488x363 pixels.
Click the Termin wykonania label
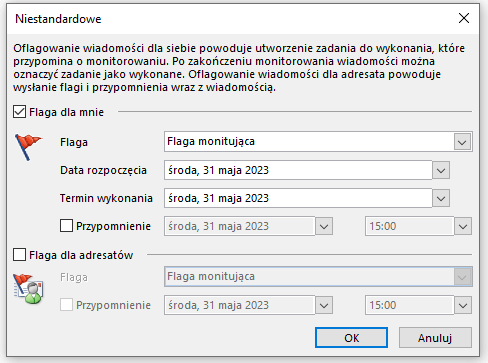pos(106,198)
